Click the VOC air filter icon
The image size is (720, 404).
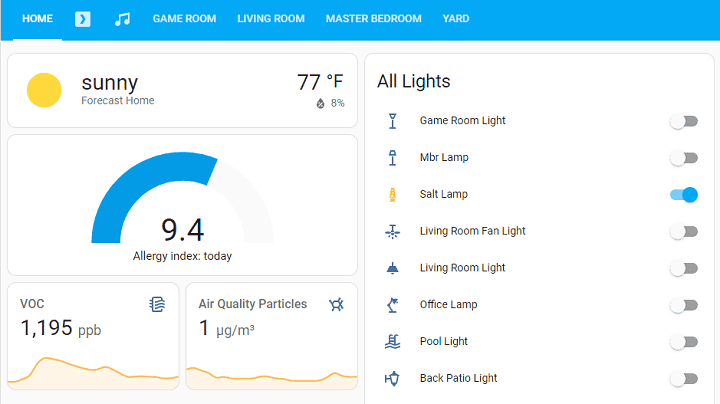point(157,304)
